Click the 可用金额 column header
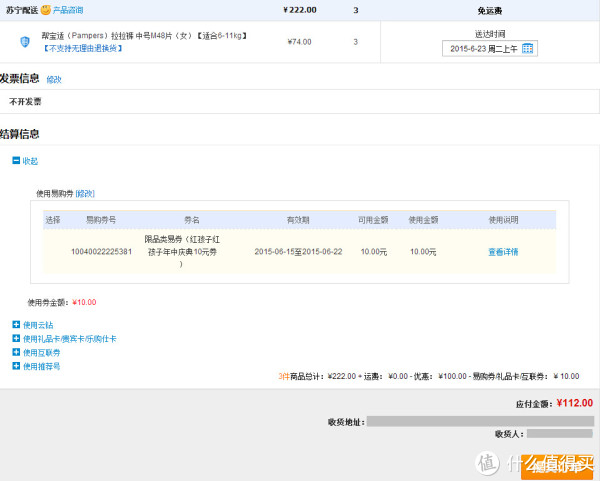This screenshot has height=481, width=600. click(373, 220)
